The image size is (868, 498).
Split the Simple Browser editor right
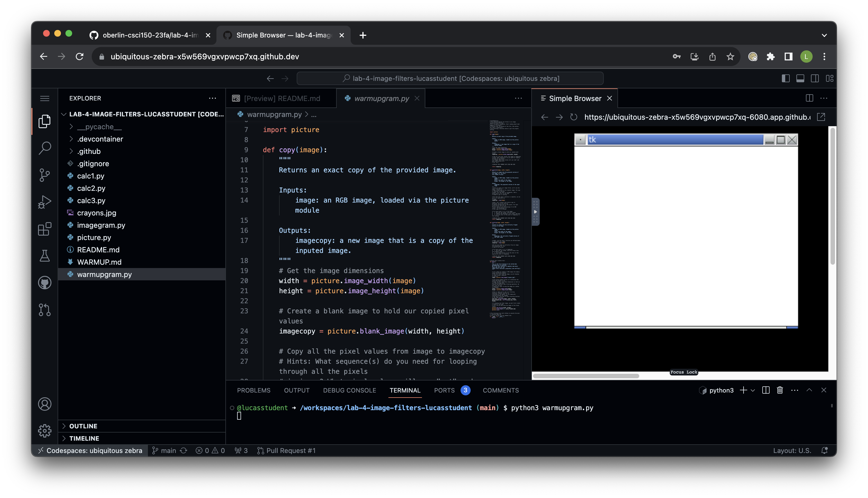coord(809,98)
